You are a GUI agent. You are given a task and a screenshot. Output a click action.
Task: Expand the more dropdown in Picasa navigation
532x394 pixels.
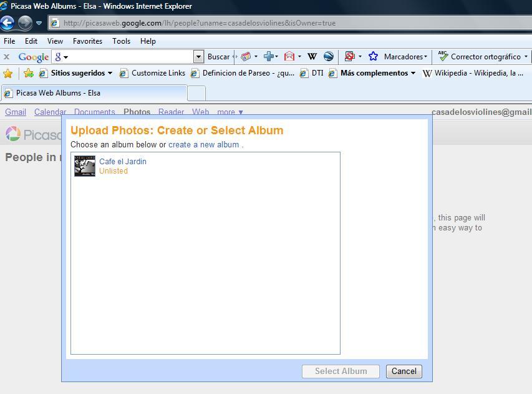[x=229, y=112]
